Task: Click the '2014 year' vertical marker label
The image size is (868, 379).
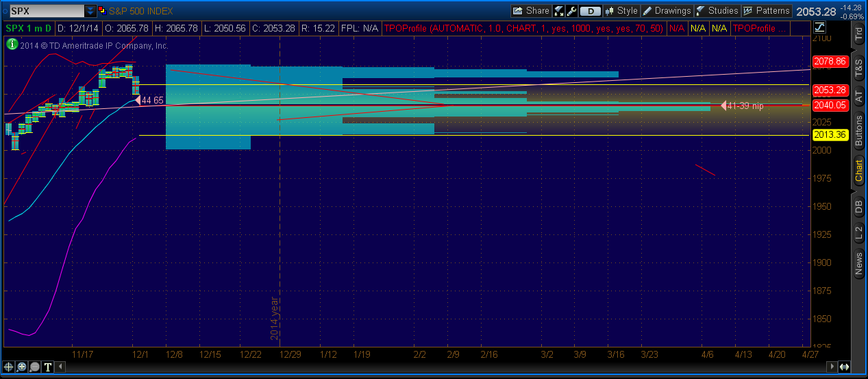Action: click(274, 319)
